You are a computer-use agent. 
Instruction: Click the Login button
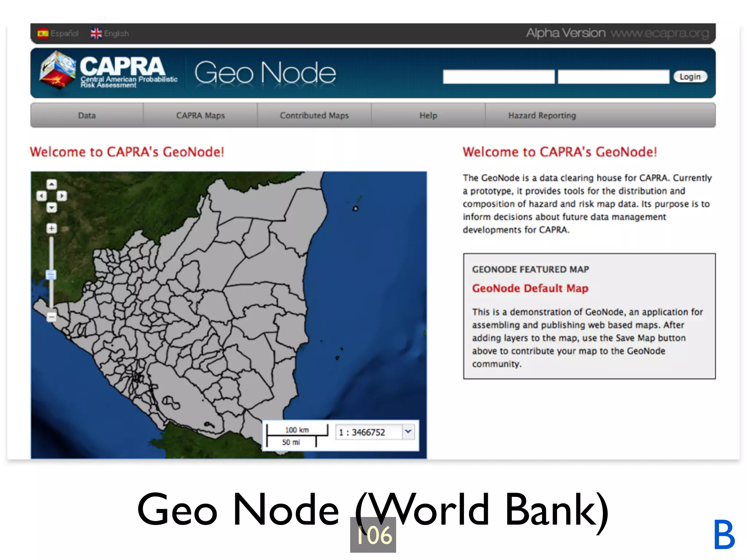(690, 77)
